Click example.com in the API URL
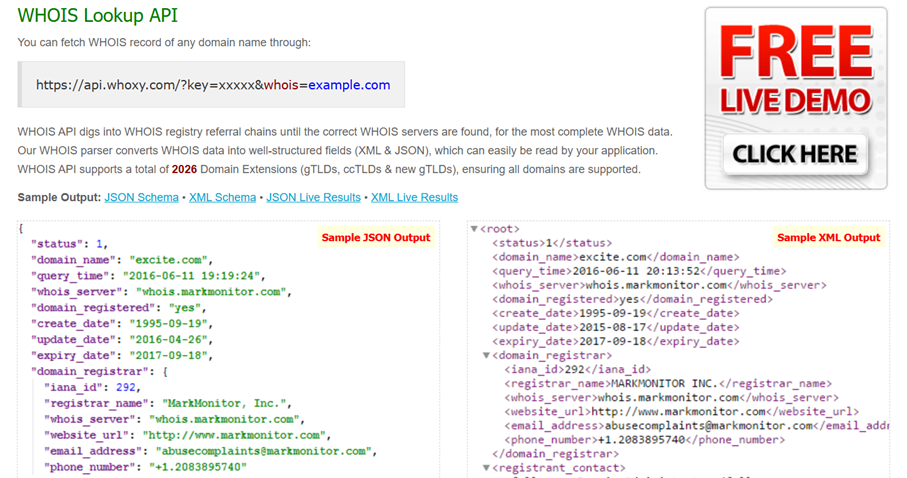This screenshot has height=478, width=907. point(349,85)
